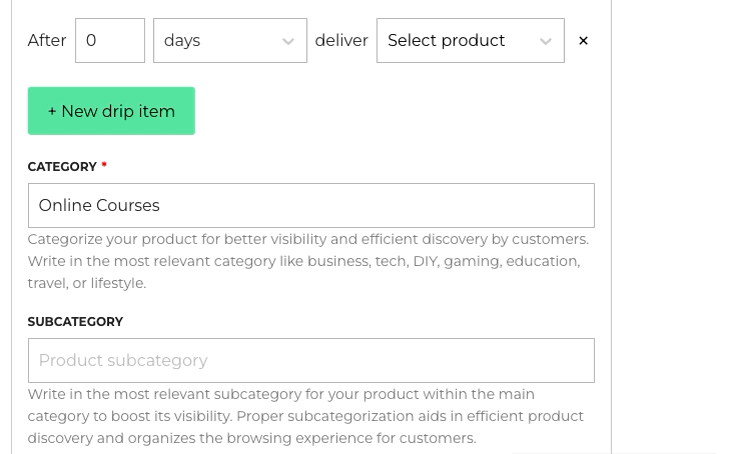Image resolution: width=735 pixels, height=454 pixels.
Task: Focus the After delay number field
Action: pyautogui.click(x=110, y=41)
